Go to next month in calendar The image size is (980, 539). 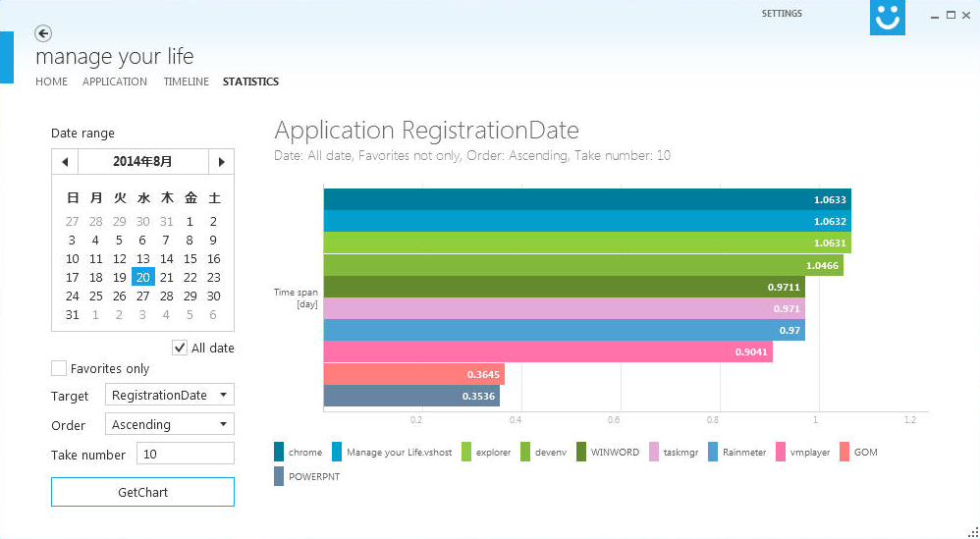tap(222, 162)
